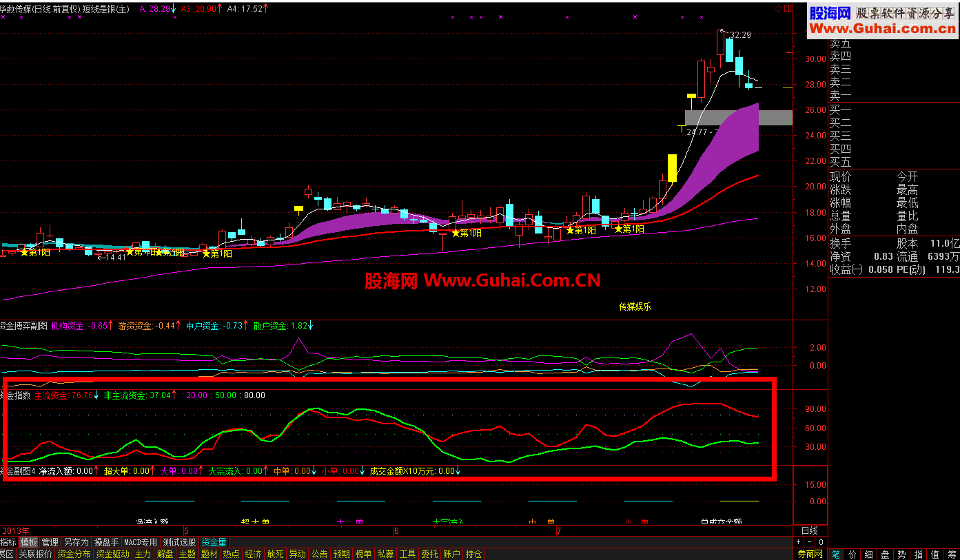
Task: Click the 主流资金 indicator label
Action: click(x=51, y=395)
